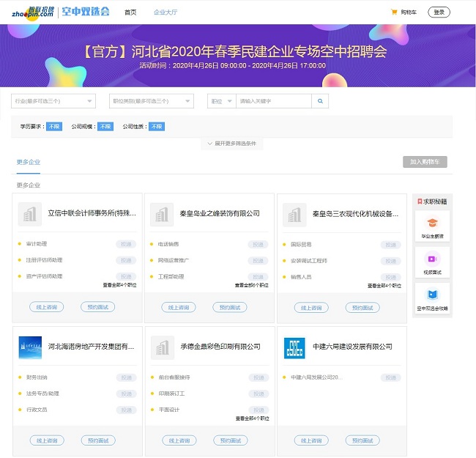This screenshot has width=476, height=458.
Task: Click the 登录 login button
Action: coord(439,12)
